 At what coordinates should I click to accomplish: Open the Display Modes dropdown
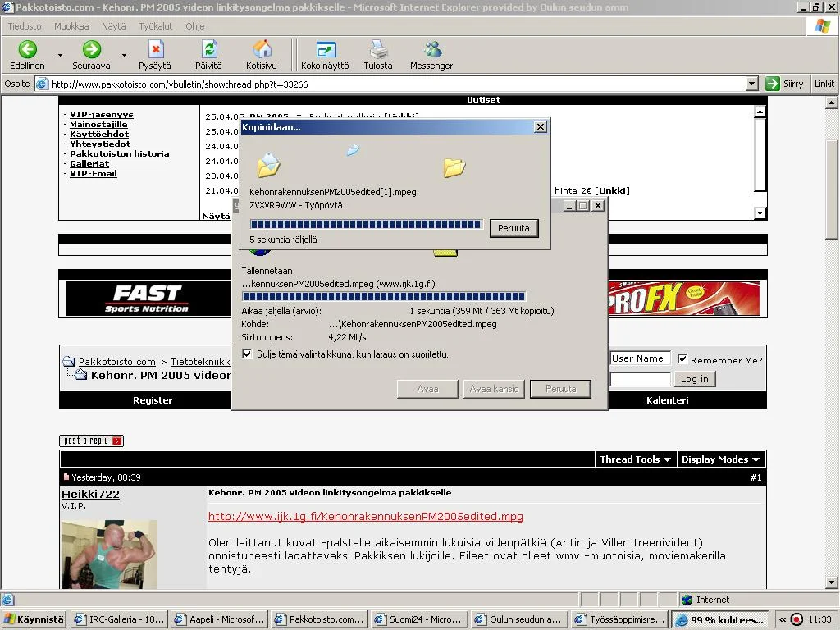[720, 459]
